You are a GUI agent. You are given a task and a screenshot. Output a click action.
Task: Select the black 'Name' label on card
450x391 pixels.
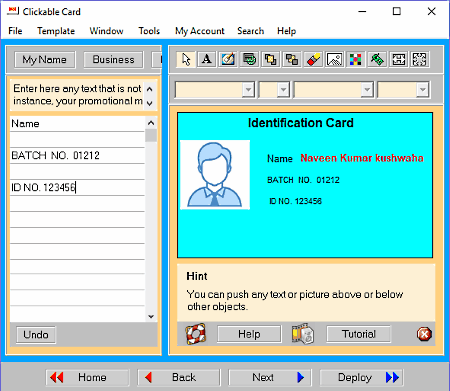point(280,159)
